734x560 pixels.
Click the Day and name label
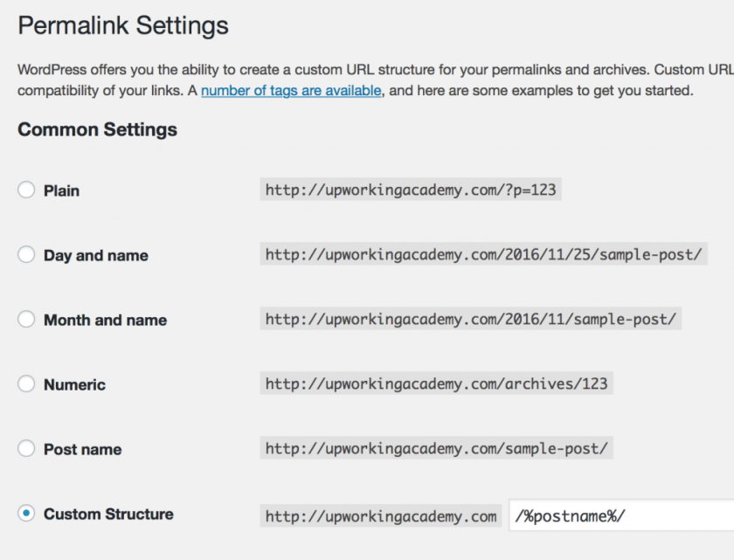click(x=96, y=255)
